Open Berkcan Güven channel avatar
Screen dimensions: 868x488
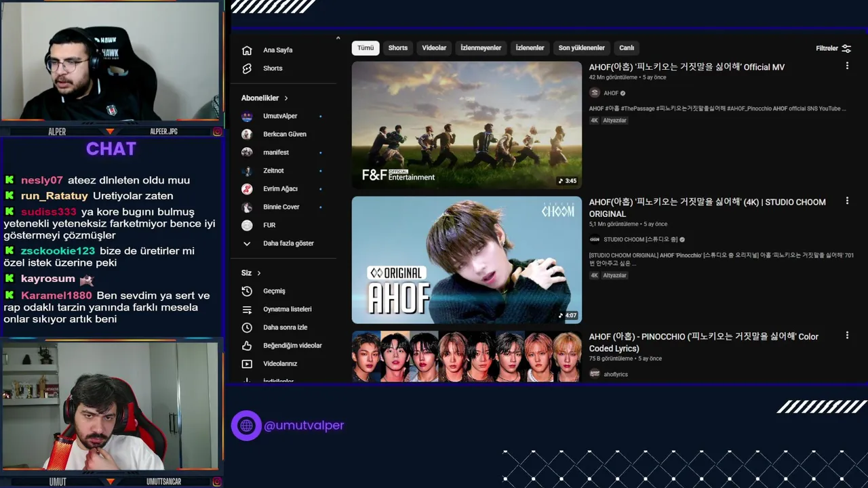(247, 134)
